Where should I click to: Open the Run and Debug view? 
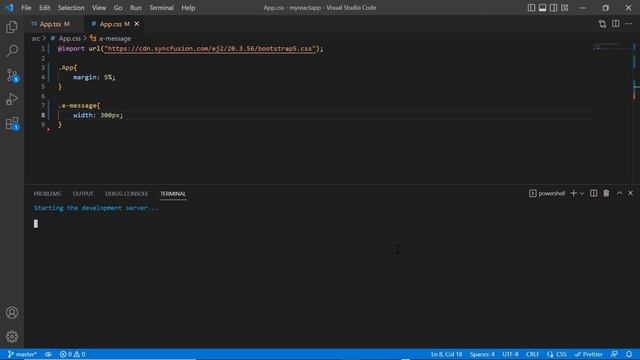pyautogui.click(x=12, y=99)
